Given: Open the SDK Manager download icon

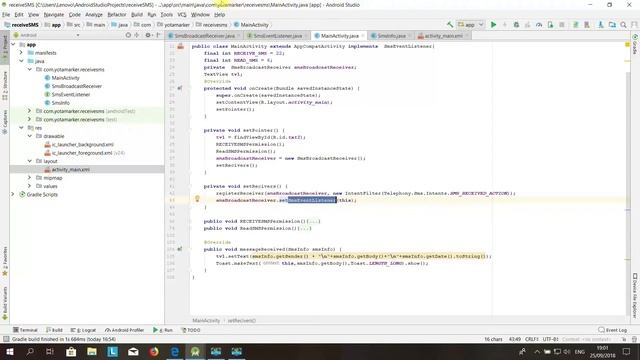Looking at the screenshot, I should click(601, 25).
